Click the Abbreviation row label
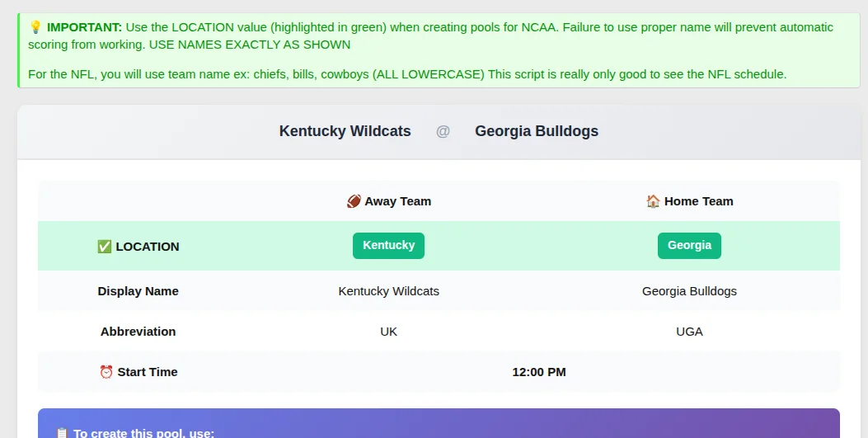Image resolution: width=868 pixels, height=438 pixels. pos(138,332)
